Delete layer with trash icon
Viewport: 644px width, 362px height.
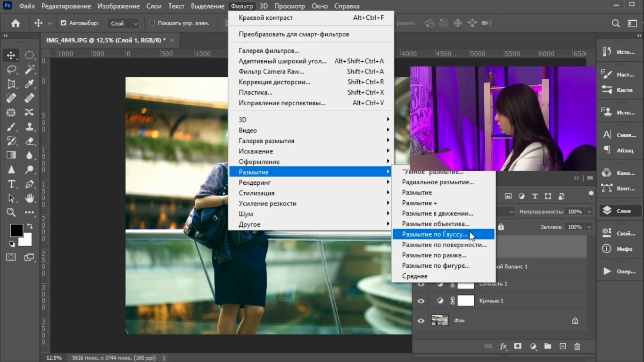click(x=577, y=346)
